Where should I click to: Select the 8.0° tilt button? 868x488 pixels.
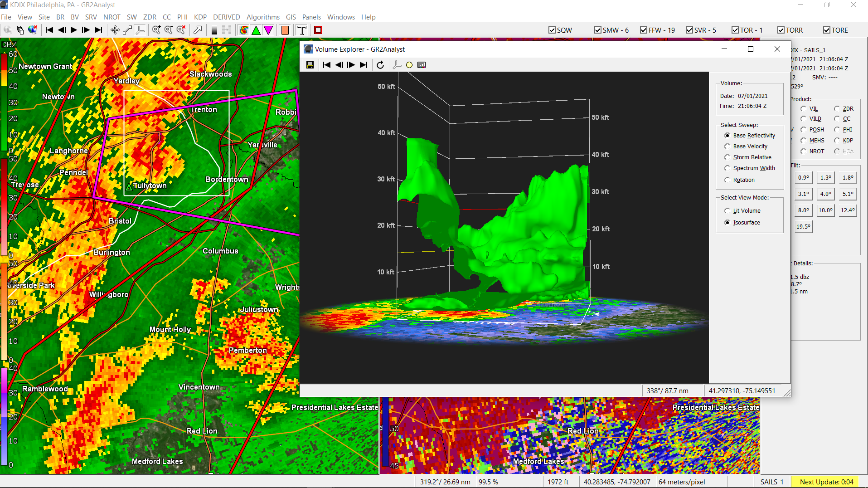coord(804,210)
